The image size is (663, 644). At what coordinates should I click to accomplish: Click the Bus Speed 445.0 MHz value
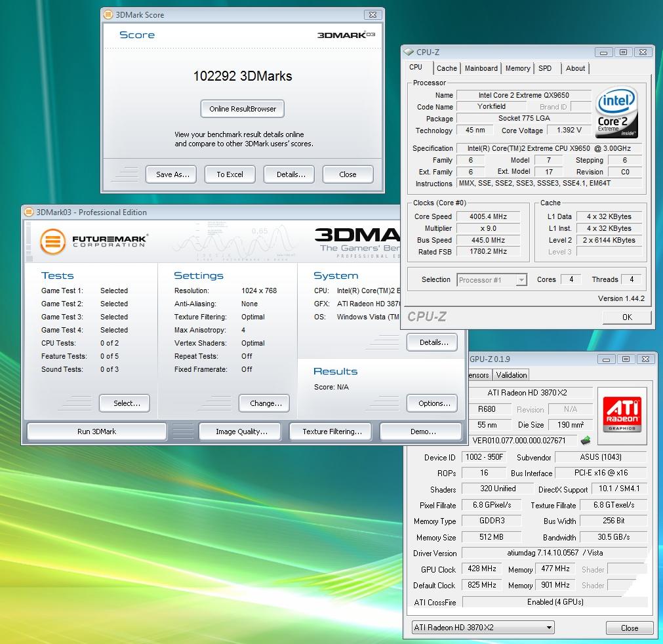click(x=488, y=240)
